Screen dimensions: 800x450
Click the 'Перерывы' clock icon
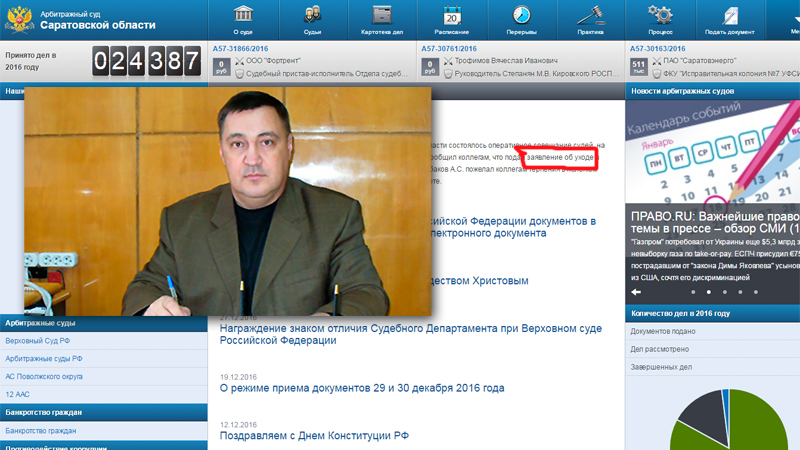pyautogui.click(x=521, y=15)
